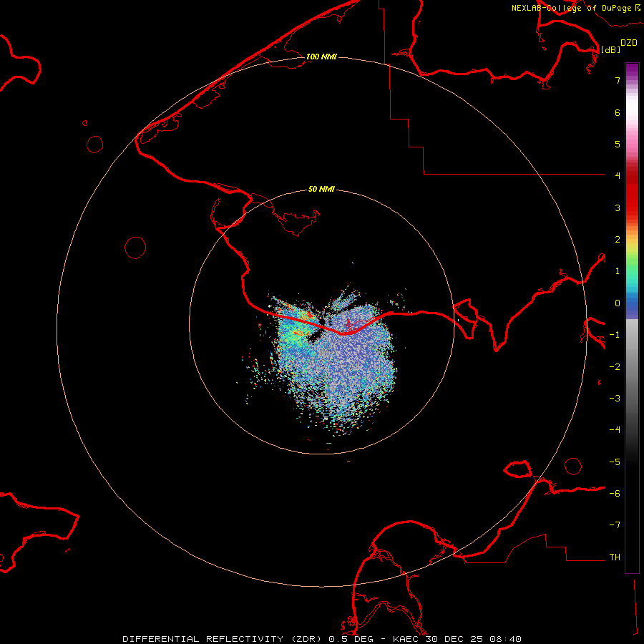
Task: Select the "6" tick on the color scale
Action: [618, 112]
